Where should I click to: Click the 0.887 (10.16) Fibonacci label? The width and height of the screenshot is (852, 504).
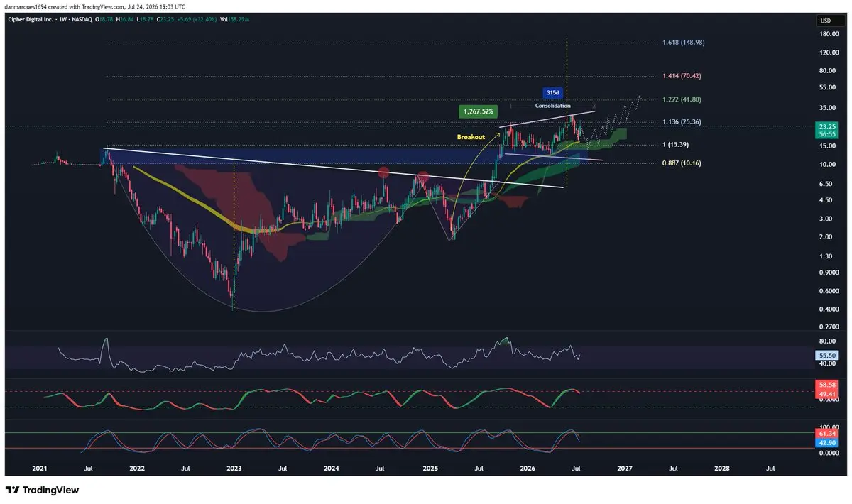point(682,163)
